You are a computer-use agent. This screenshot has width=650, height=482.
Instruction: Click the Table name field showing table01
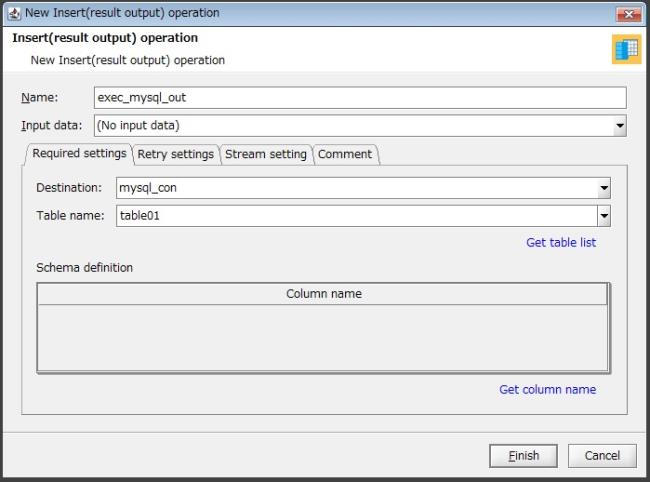pyautogui.click(x=355, y=216)
